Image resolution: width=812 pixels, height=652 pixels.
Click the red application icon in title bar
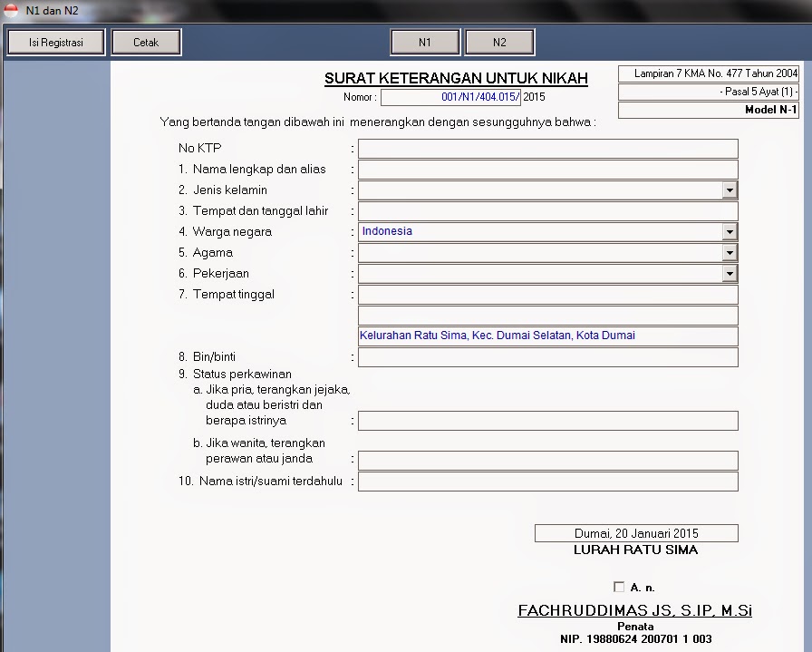10,8
